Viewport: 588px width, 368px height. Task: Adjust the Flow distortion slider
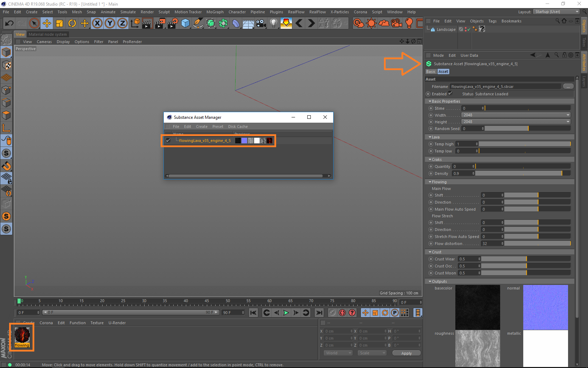(x=538, y=244)
